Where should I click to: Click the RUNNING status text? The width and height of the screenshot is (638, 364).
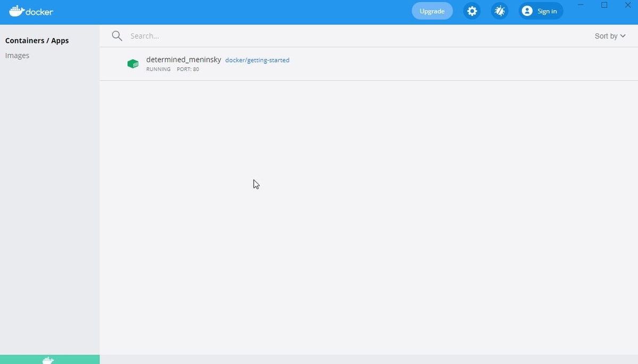coord(158,69)
